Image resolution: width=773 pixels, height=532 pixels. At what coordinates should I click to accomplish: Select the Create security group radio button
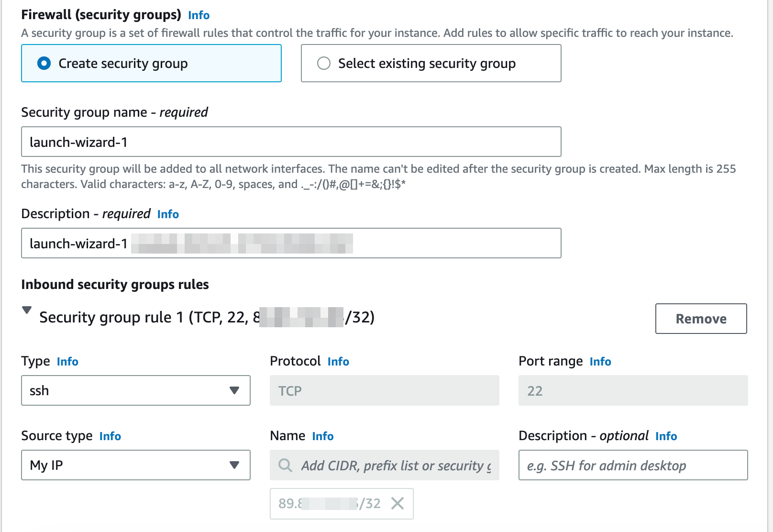click(x=44, y=63)
